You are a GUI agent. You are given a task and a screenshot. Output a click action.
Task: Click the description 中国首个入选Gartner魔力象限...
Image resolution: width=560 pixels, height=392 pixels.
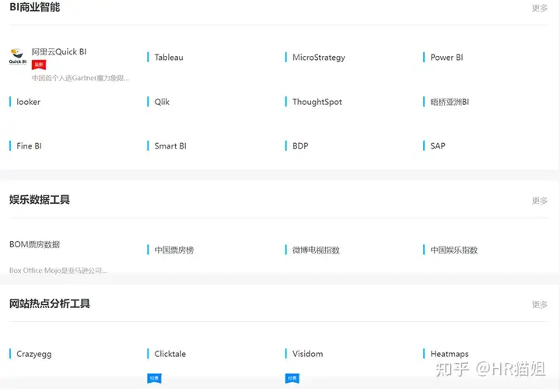[x=80, y=79]
